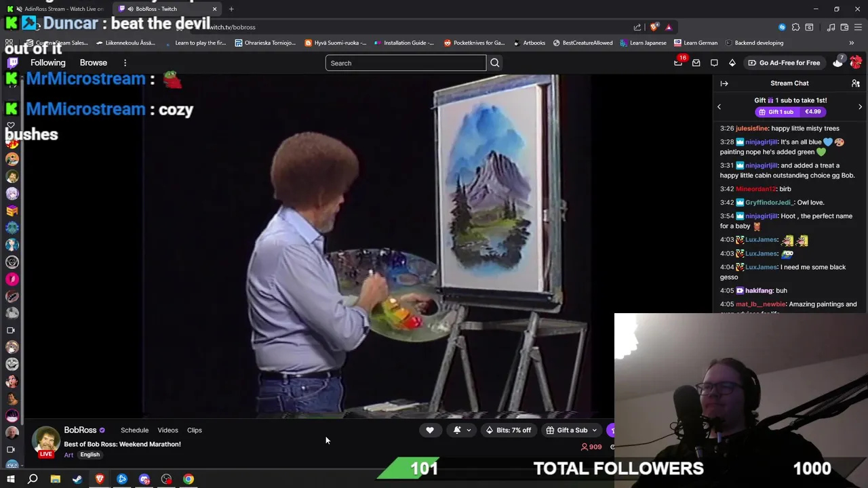Open Twitch Prime loot crown icon
The image size is (868, 488).
point(678,62)
